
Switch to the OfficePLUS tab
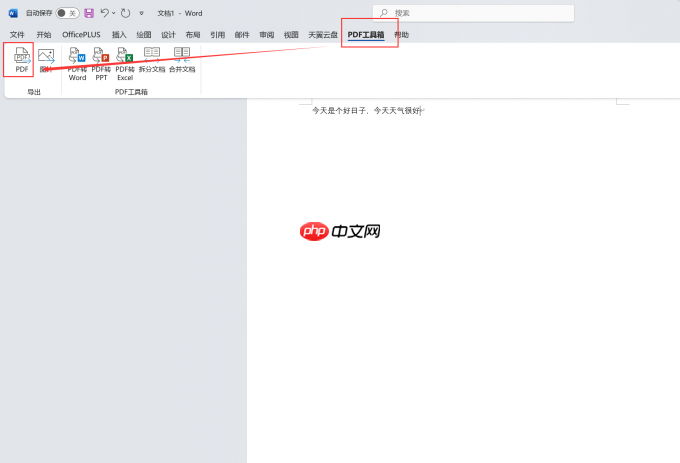81,35
